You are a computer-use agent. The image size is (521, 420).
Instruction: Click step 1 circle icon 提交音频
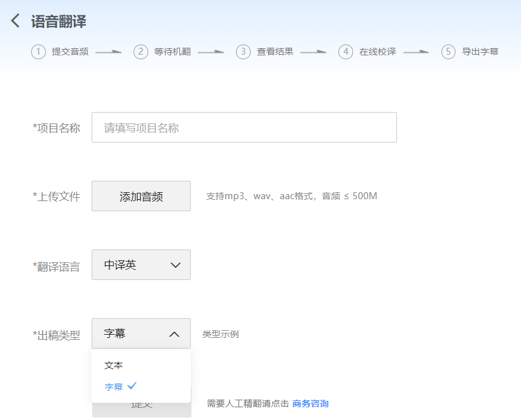(x=38, y=52)
